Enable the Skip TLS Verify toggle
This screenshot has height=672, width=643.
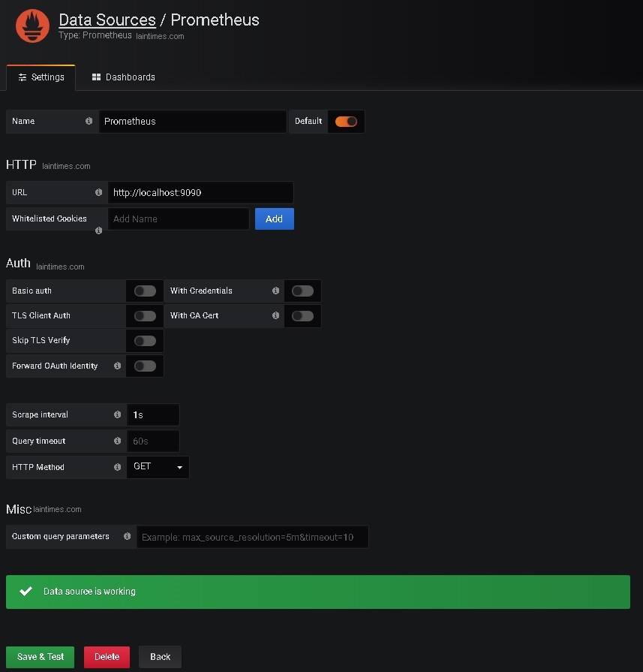[145, 341]
